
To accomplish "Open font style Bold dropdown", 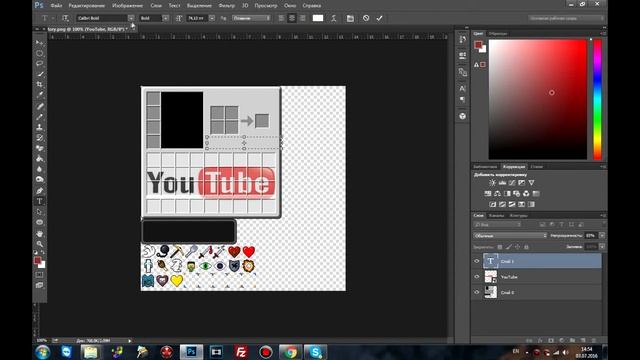I will pyautogui.click(x=165, y=18).
